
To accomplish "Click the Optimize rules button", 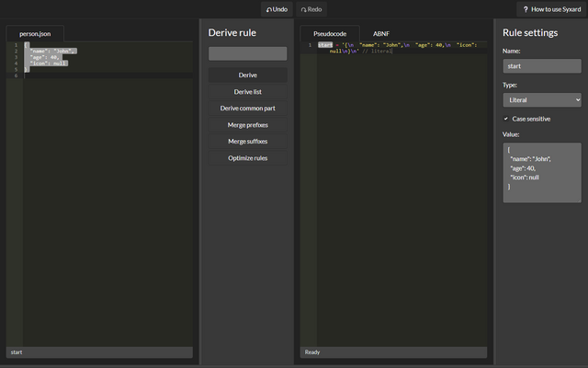I will pyautogui.click(x=247, y=158).
